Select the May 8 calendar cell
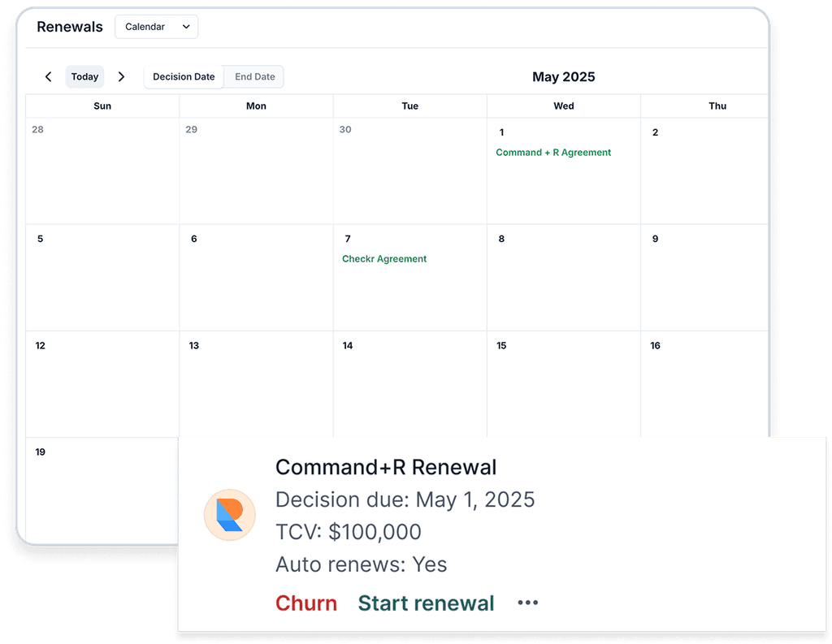Viewport: 832px width, 644px height. pos(564,278)
